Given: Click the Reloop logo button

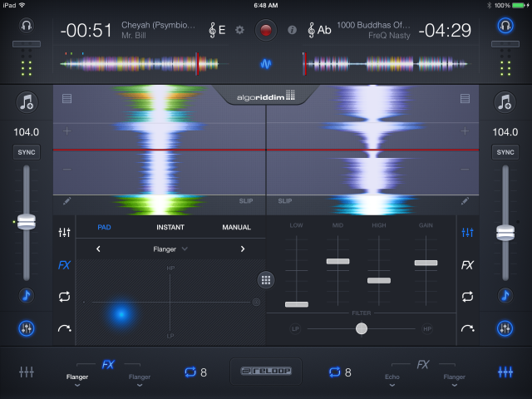Looking at the screenshot, I should [x=266, y=372].
